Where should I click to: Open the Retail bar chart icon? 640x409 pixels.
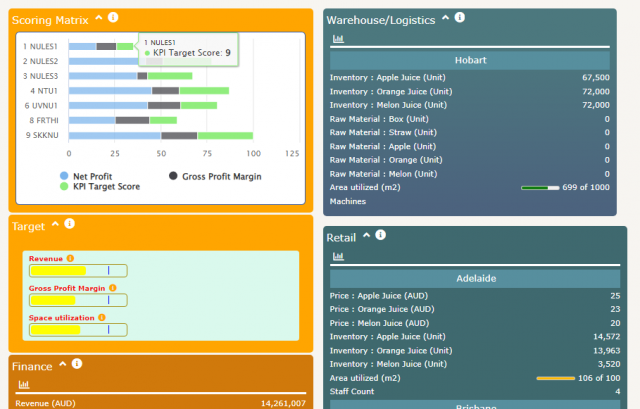coord(338,256)
